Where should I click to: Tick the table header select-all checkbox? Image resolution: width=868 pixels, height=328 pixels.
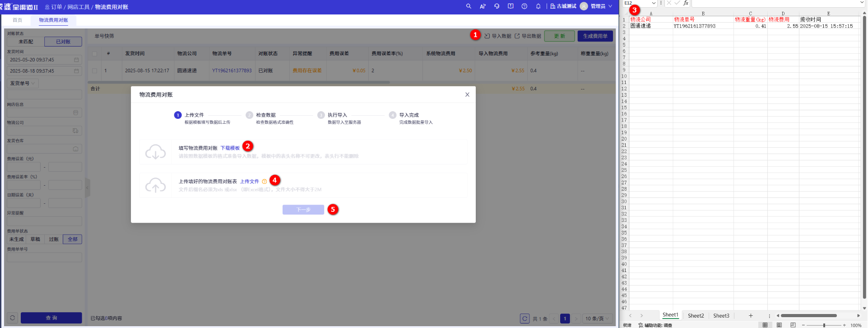point(94,54)
